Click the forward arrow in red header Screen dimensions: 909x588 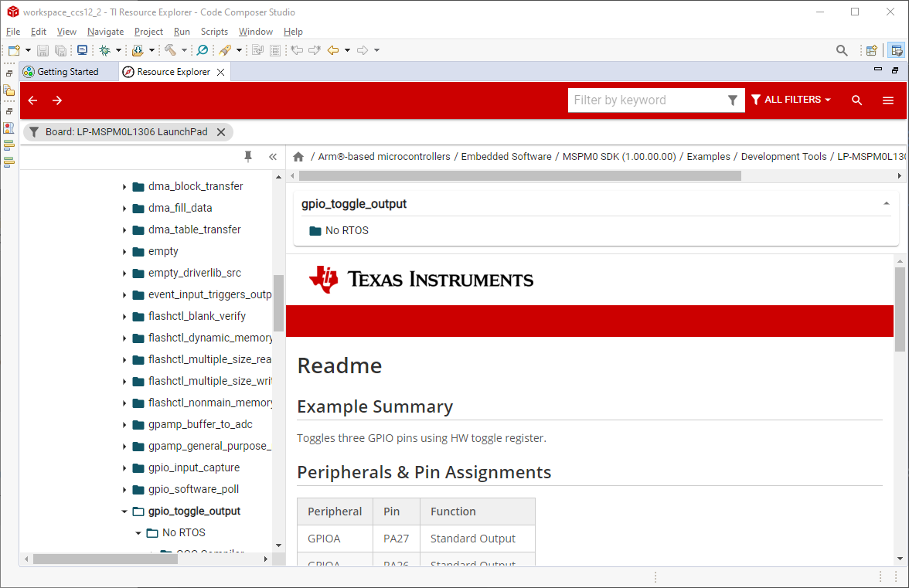57,100
